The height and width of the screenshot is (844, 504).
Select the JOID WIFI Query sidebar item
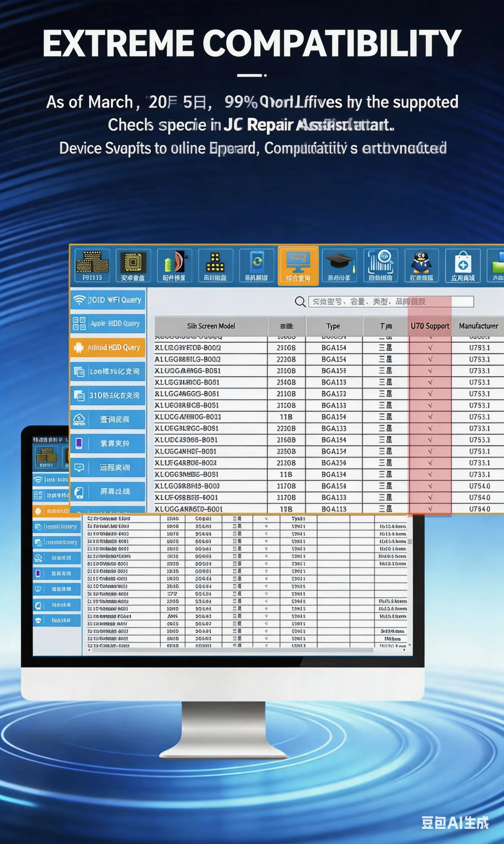pos(108,300)
